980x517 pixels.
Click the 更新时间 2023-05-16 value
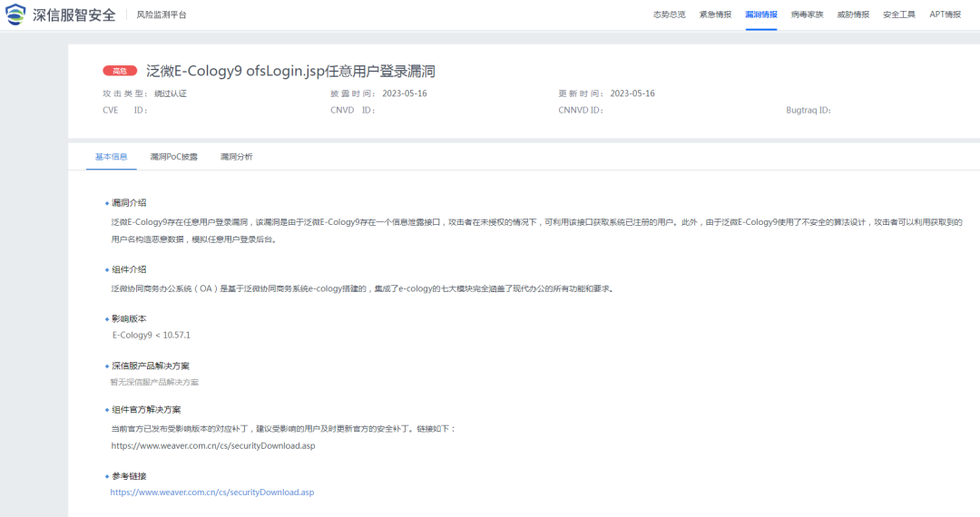(632, 93)
